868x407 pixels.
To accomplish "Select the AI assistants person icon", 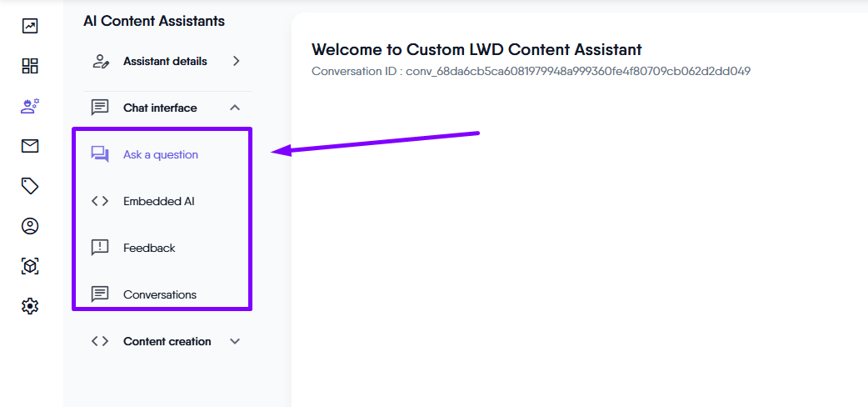I will [30, 106].
